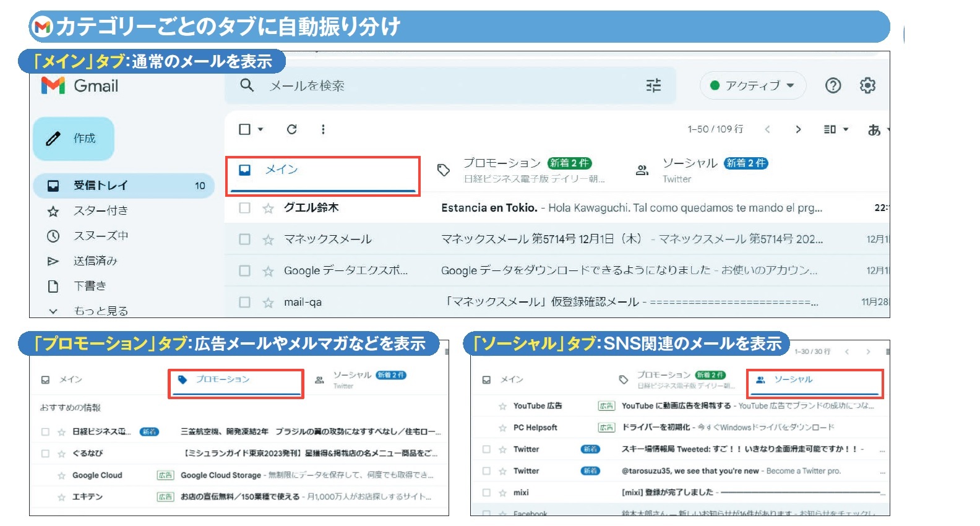Check the ぐるなび email checkbox
This screenshot has height=526, width=980.
[45, 454]
